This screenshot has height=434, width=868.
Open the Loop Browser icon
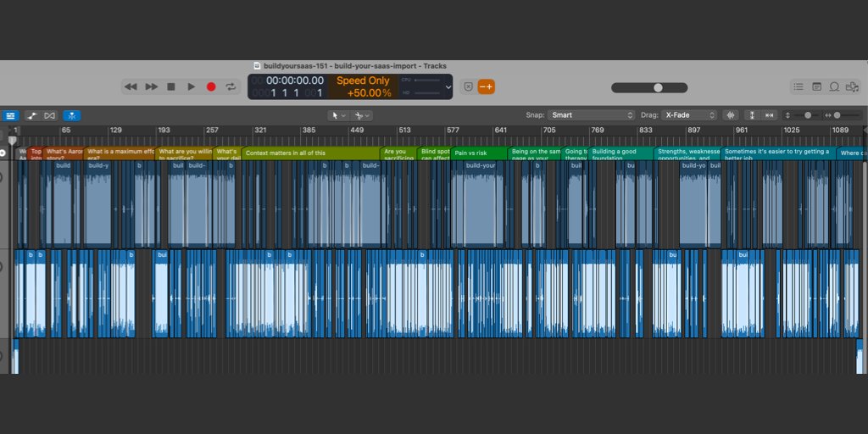tap(834, 86)
